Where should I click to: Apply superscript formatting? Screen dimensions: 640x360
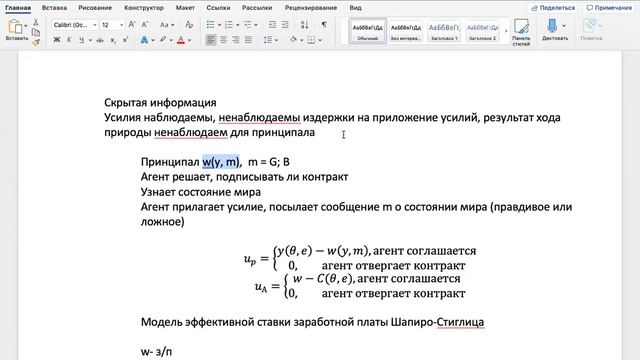click(125, 40)
